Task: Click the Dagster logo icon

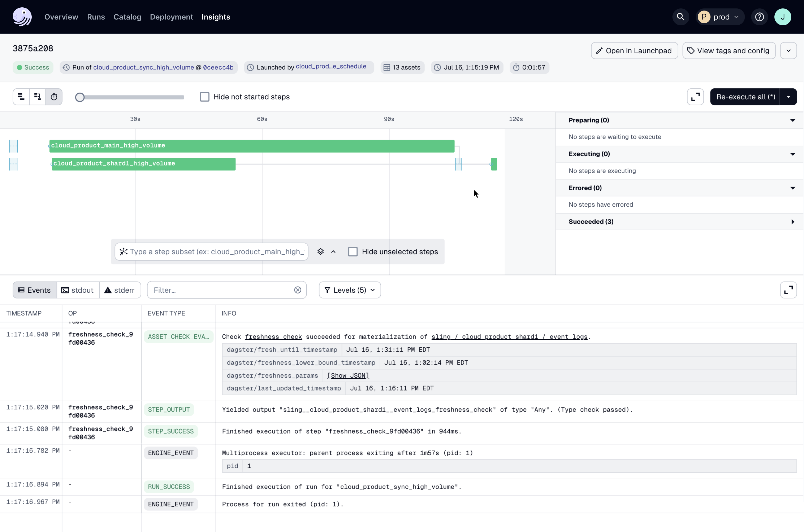Action: (x=22, y=17)
